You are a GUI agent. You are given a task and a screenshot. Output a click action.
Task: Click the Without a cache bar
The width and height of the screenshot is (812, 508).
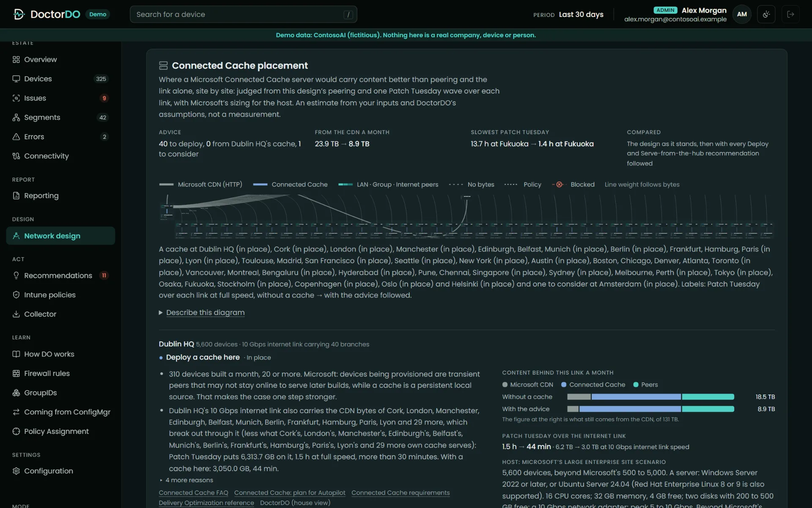click(650, 397)
